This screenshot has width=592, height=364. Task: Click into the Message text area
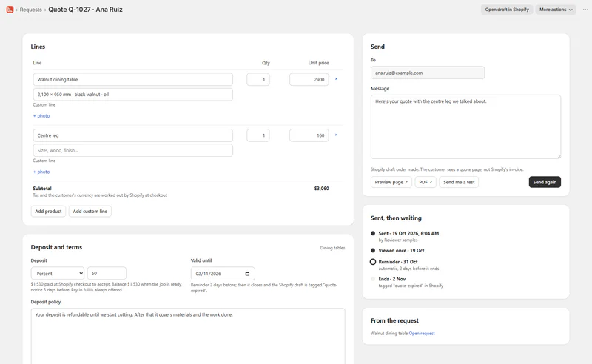(x=465, y=127)
